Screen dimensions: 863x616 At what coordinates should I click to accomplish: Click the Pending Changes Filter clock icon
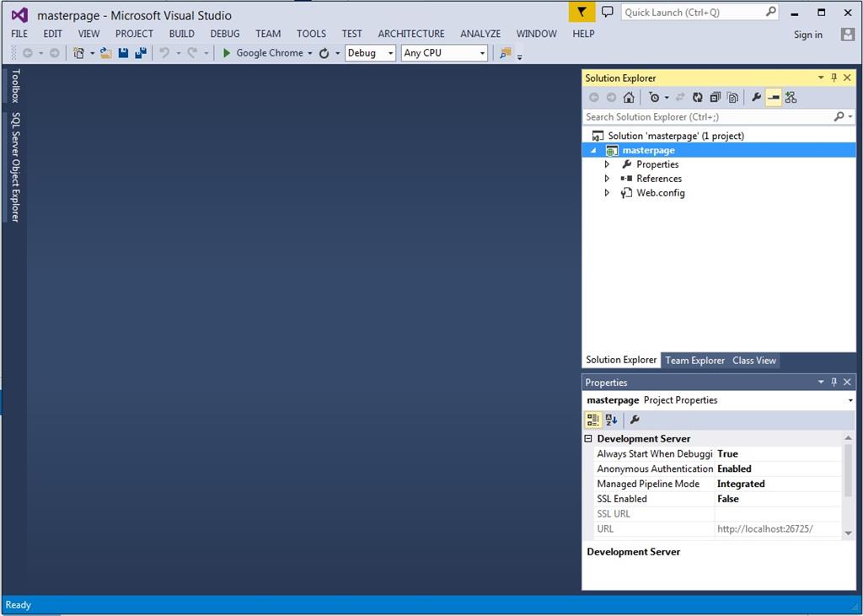coord(654,98)
